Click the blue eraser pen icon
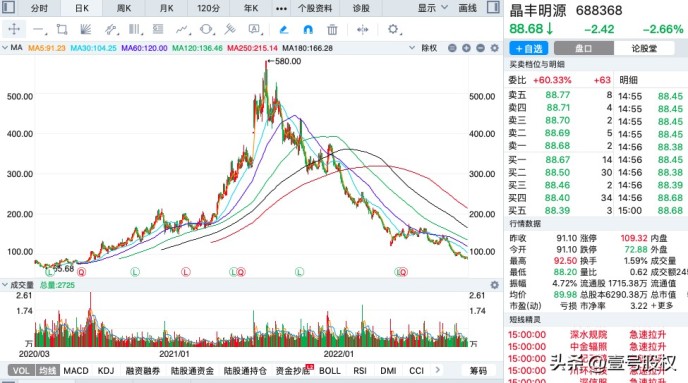This screenshot has height=383, width=688. coord(284,29)
